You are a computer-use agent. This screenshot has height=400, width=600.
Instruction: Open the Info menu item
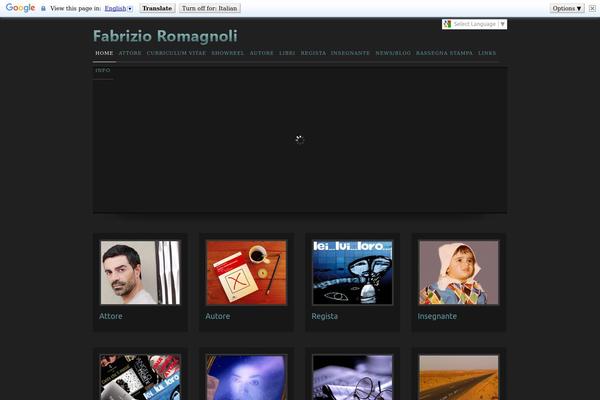coord(103,70)
